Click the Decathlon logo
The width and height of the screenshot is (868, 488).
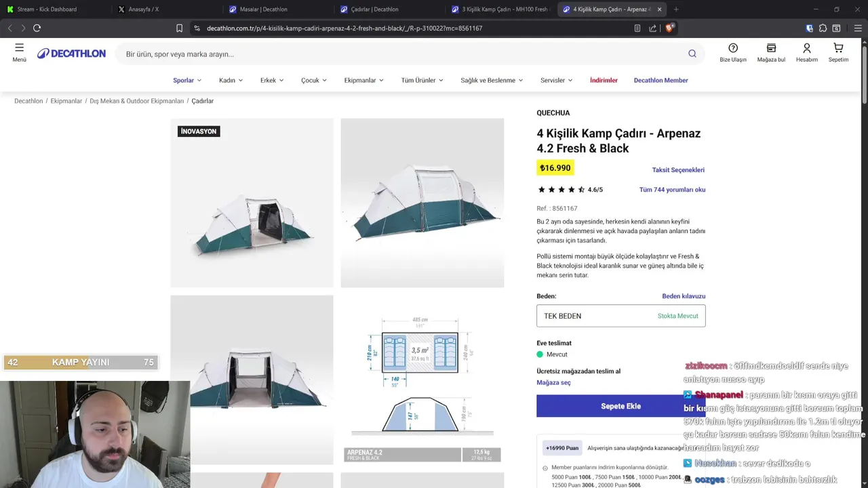(x=71, y=54)
